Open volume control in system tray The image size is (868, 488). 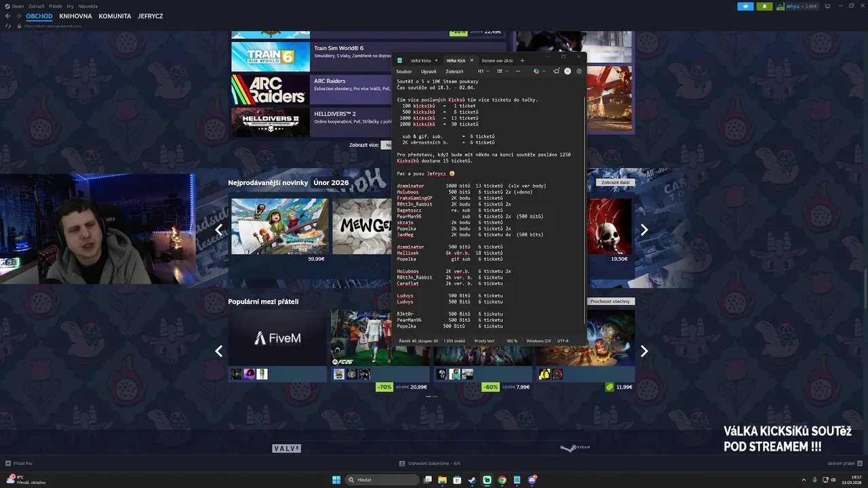[x=833, y=480]
